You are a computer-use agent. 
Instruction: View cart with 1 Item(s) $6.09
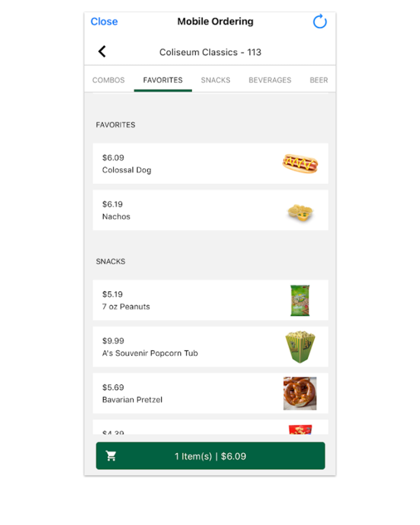(210, 456)
